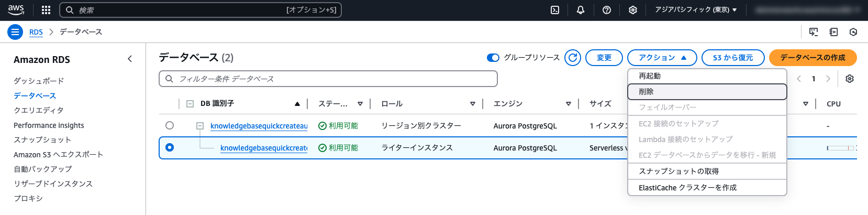This screenshot has height=215, width=868.
Task: Open Amazon S3 へエクスポート in sidebar
Action: 58,154
